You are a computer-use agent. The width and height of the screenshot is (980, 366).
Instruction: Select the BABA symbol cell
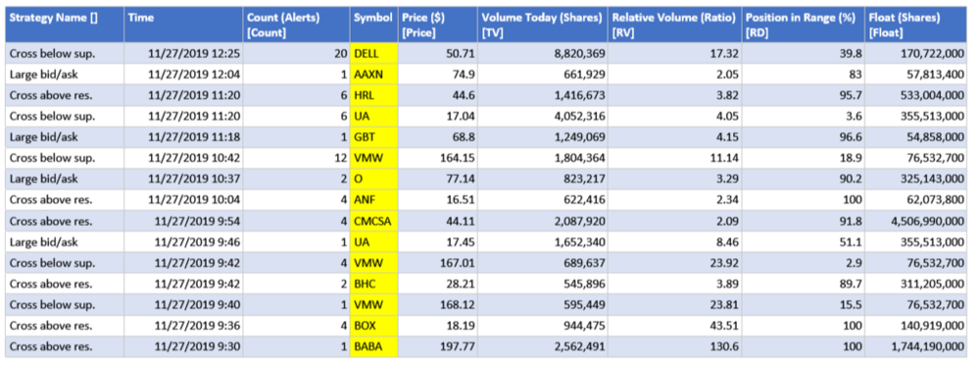click(x=373, y=346)
